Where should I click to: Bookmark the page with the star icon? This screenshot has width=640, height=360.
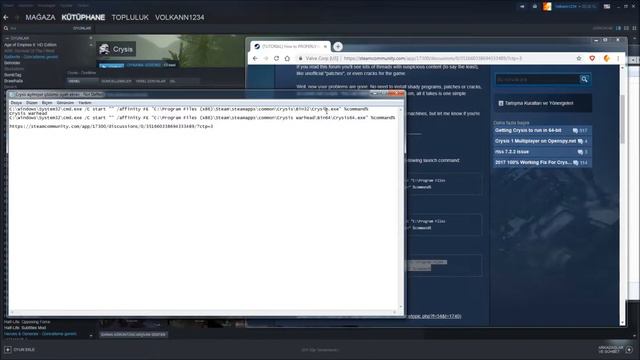[x=579, y=59]
